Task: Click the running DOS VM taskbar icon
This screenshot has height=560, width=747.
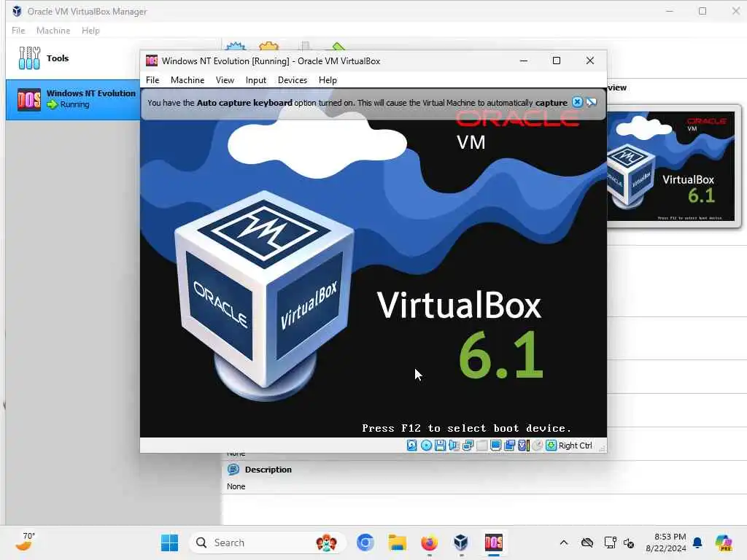Action: [x=494, y=542]
